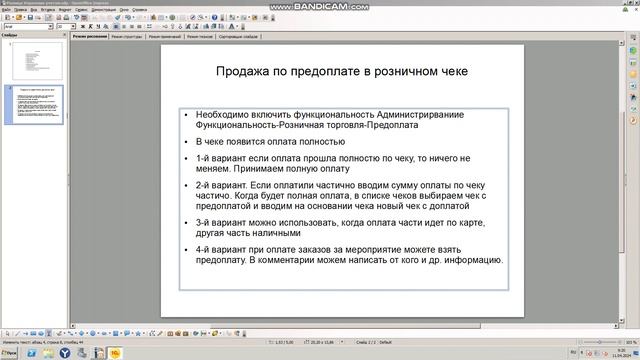This screenshot has height=360, width=640.
Task: Expand the font color dropdown arrow
Action: (x=237, y=27)
